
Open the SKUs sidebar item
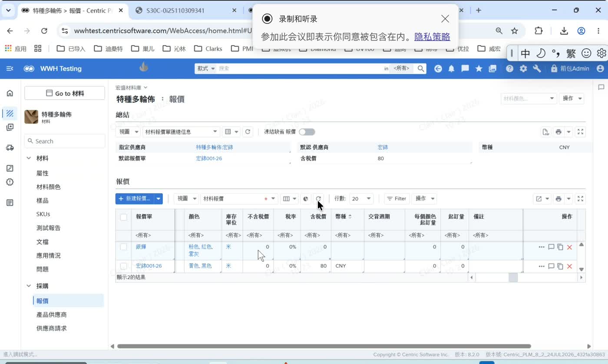click(x=43, y=214)
